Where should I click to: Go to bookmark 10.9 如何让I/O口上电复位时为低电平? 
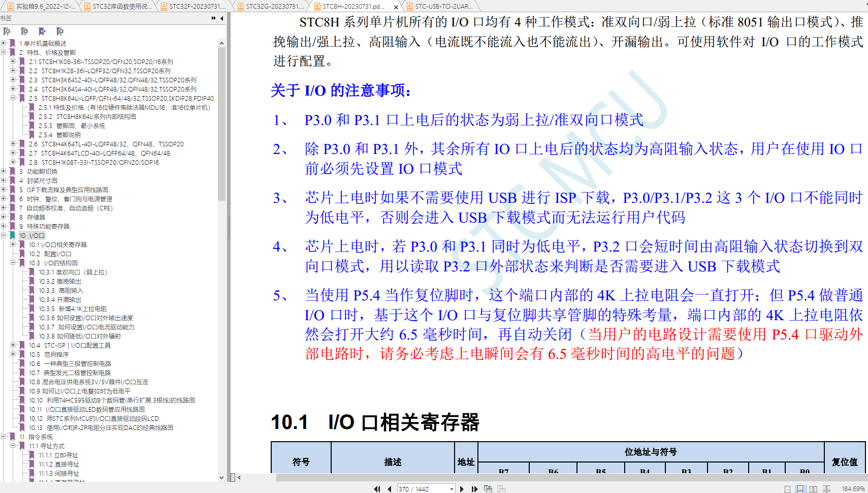(79, 391)
